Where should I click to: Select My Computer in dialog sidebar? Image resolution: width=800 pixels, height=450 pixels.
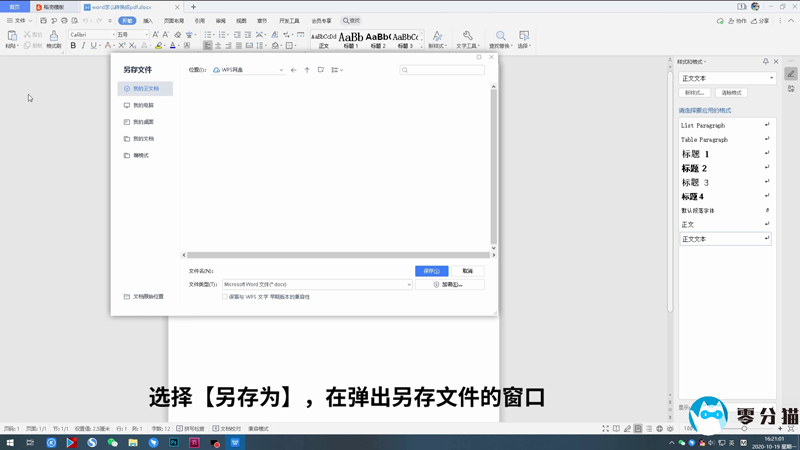145,105
